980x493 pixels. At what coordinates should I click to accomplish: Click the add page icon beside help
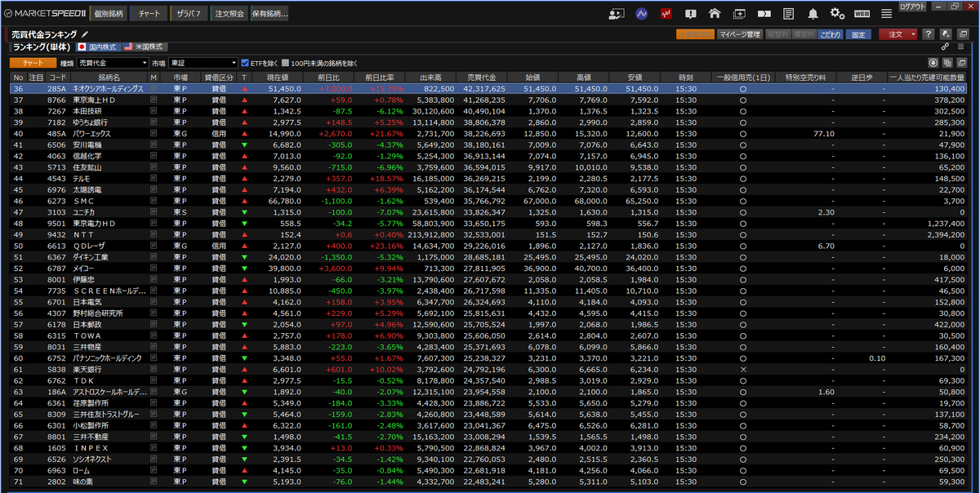(x=945, y=34)
